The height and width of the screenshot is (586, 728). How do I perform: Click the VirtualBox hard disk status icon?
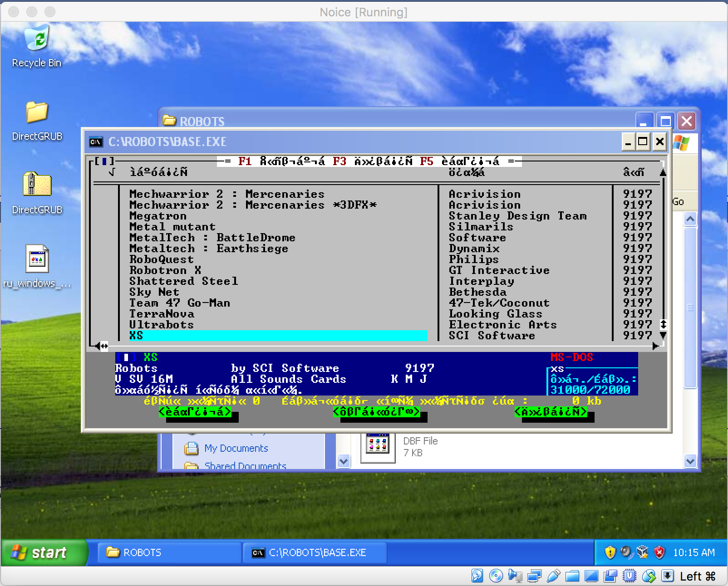477,576
